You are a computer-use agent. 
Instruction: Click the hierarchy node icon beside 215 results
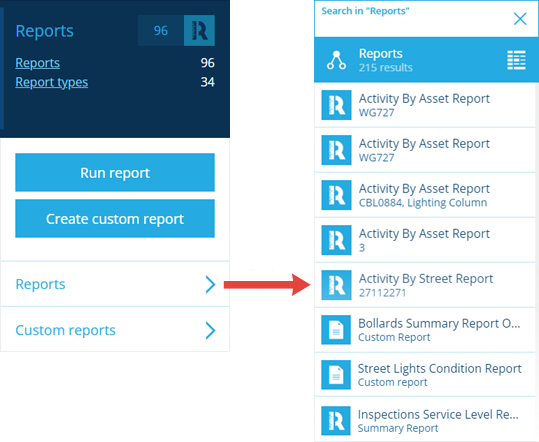pos(337,60)
